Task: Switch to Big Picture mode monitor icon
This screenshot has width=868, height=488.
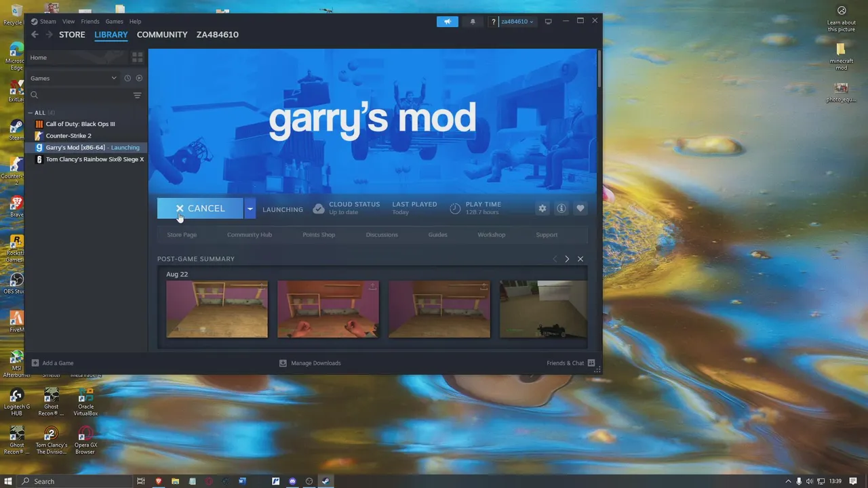Action: point(548,22)
